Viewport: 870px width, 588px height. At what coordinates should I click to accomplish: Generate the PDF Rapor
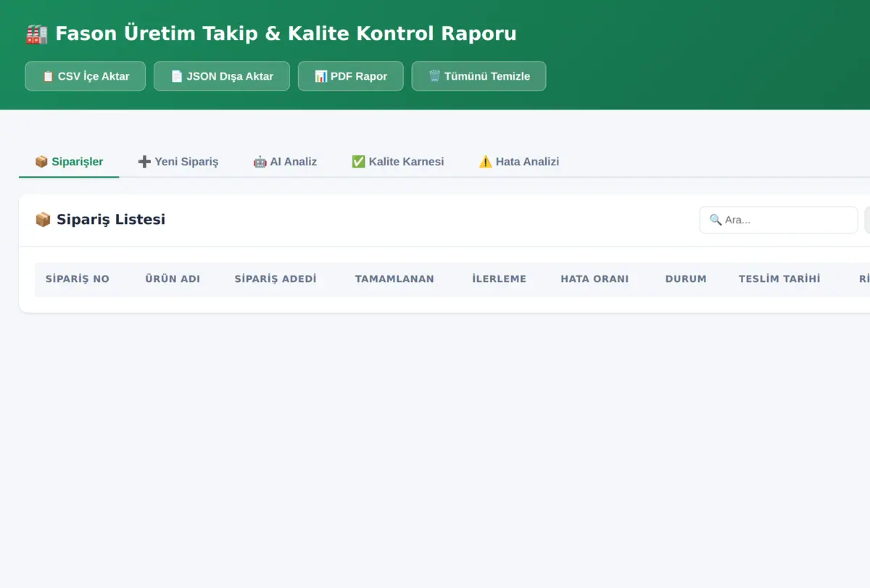click(351, 76)
